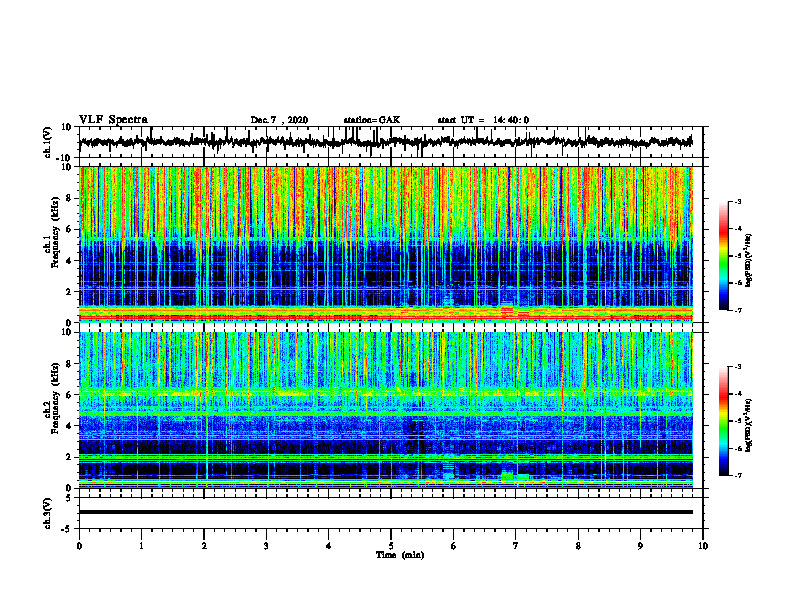The width and height of the screenshot is (792, 612).
Task: Click the lower ch.2 color scale bar
Action: (723, 421)
